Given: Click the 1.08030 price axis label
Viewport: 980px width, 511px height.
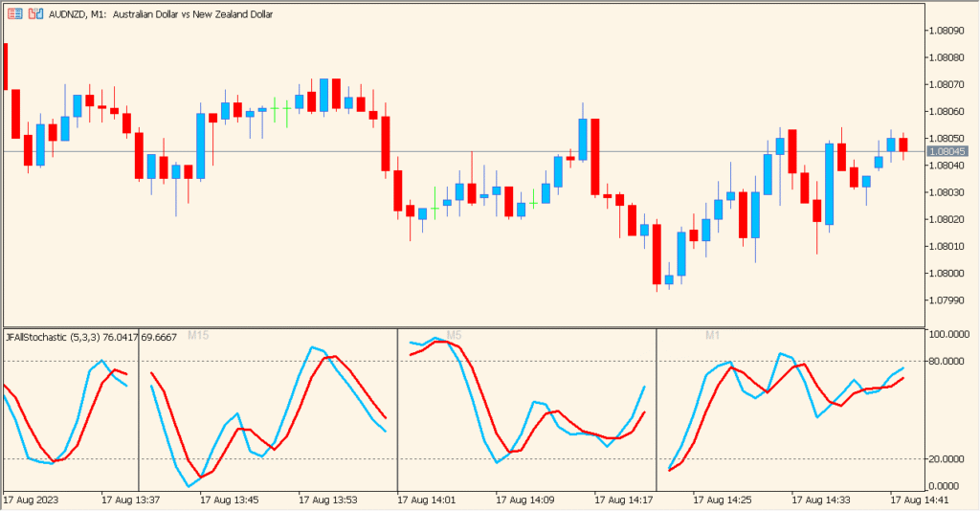Looking at the screenshot, I should 947,191.
